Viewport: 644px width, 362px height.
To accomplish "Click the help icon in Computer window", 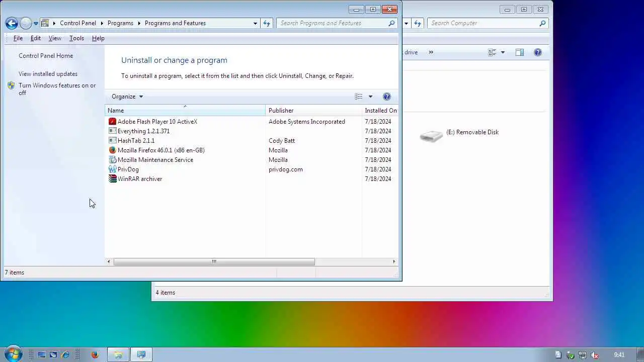I will tap(538, 52).
